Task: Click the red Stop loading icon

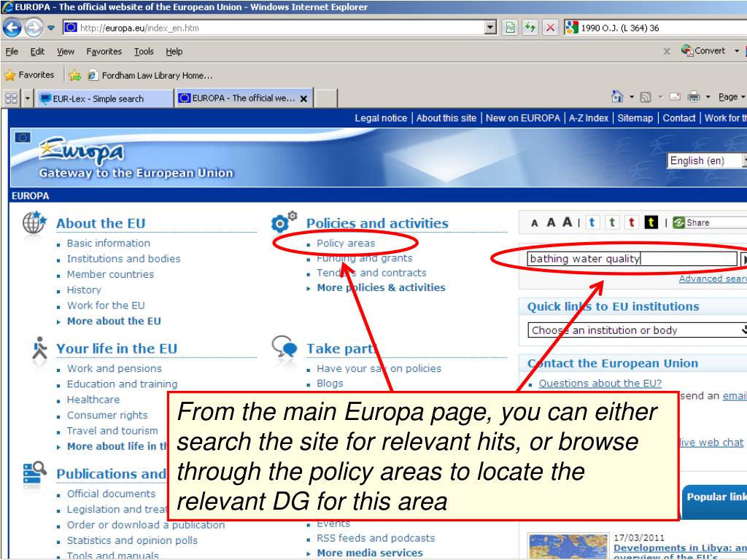Action: pos(550,28)
